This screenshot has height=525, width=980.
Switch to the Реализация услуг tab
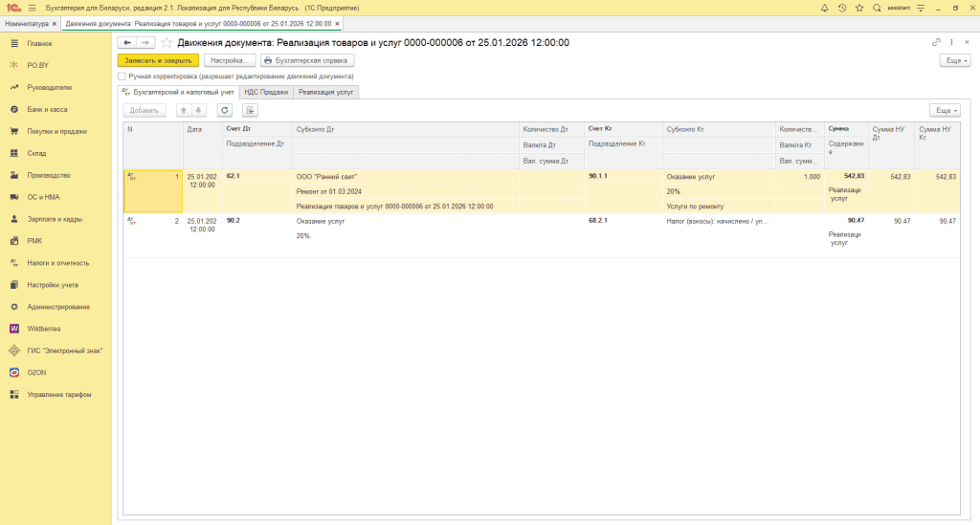pos(325,93)
